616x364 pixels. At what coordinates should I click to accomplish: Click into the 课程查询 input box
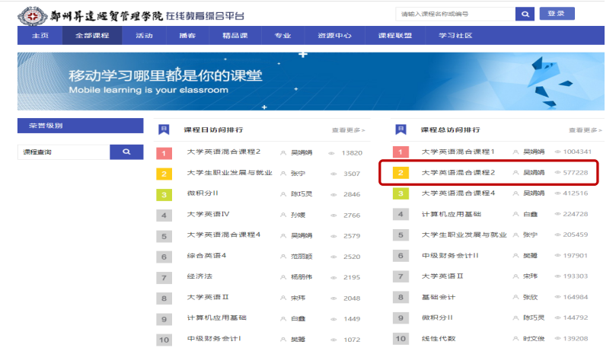coord(63,152)
